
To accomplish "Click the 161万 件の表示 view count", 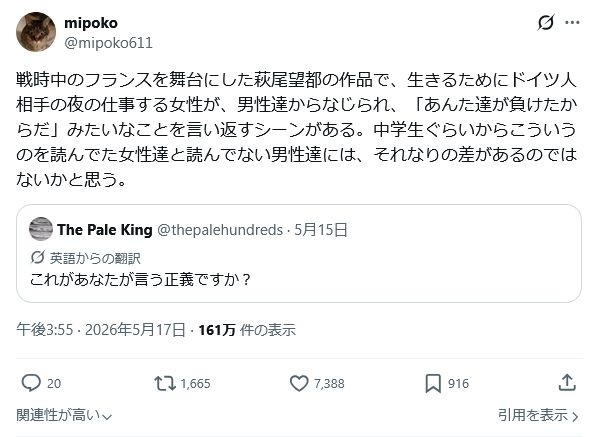I will coord(247,330).
